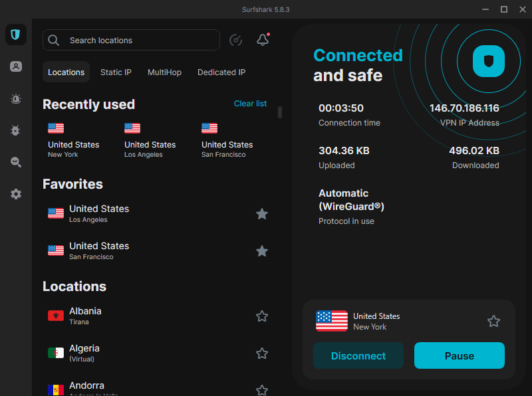Favorite Andorra with star

pos(262,390)
